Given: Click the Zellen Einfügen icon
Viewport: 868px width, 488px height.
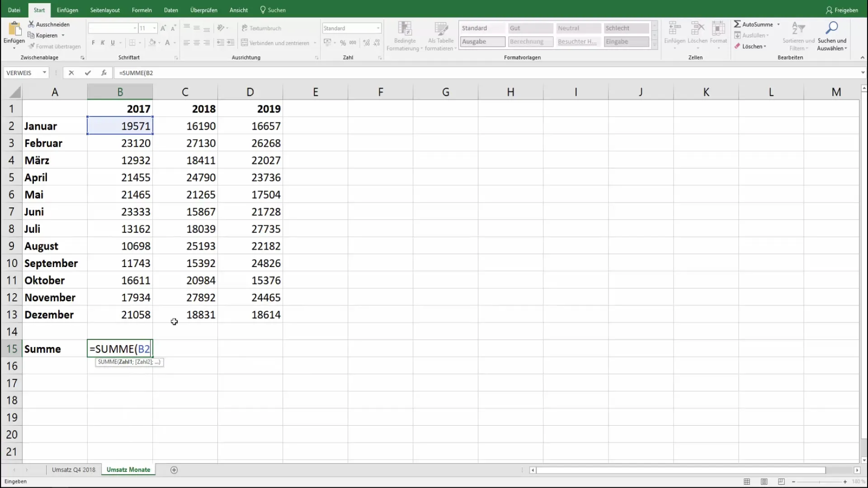Looking at the screenshot, I should pyautogui.click(x=675, y=28).
